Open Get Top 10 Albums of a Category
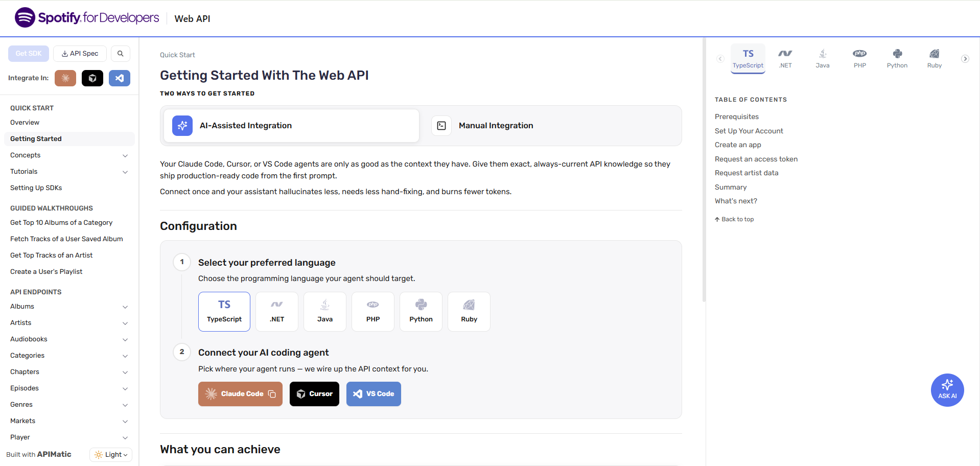 [x=61, y=223]
